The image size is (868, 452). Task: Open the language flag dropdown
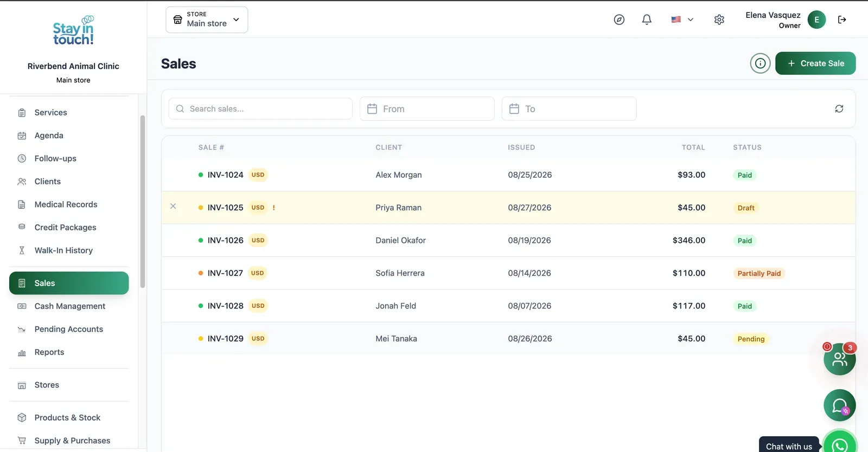(x=682, y=20)
